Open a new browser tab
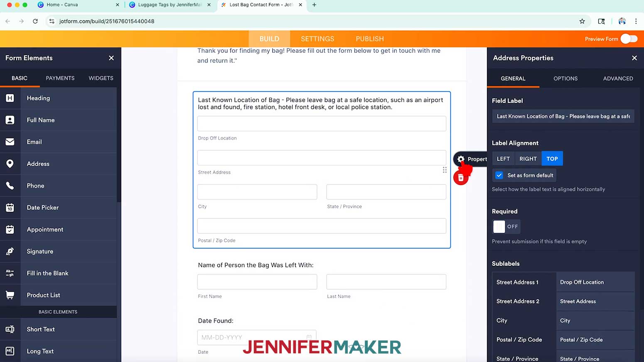This screenshot has width=644, height=362. coord(314,5)
